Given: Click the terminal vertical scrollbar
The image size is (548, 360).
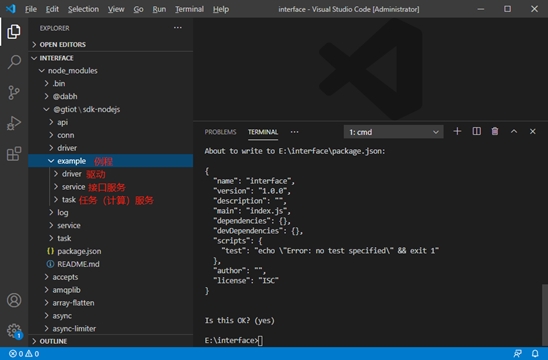Looking at the screenshot, I should click(545, 315).
